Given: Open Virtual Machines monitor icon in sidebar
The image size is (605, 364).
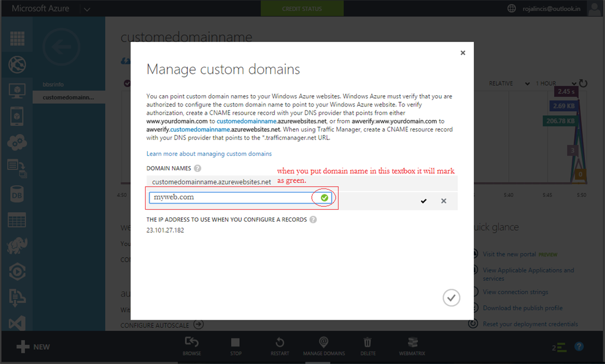Looking at the screenshot, I should click(x=17, y=91).
